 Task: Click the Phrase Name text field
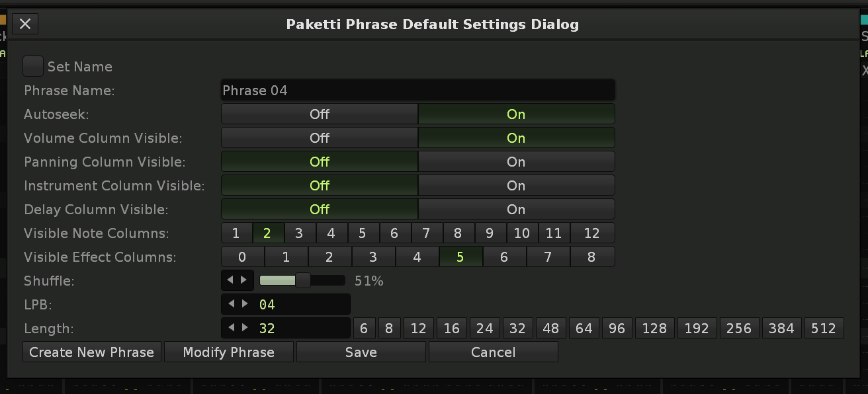coord(417,91)
